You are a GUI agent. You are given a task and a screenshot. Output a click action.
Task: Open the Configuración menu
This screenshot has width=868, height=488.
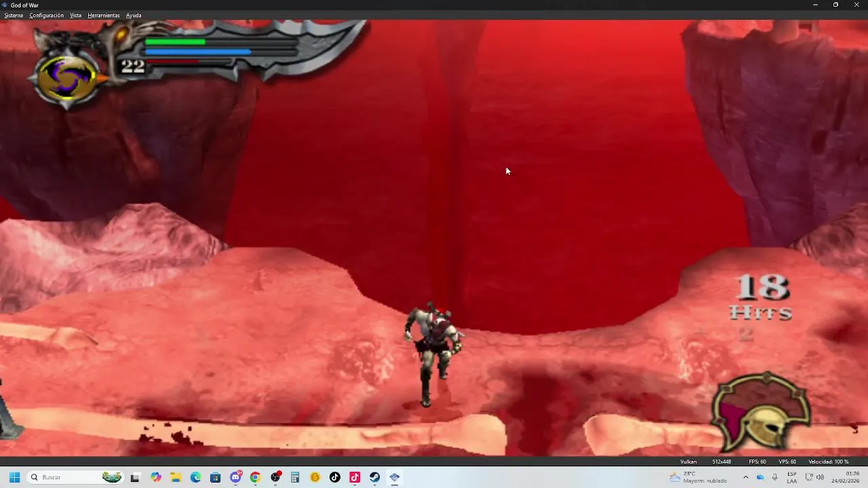(x=47, y=16)
